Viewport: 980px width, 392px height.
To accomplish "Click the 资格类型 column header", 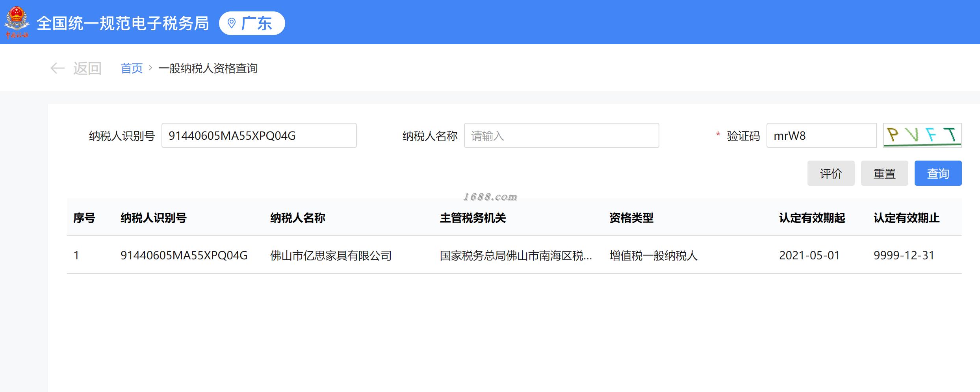I will click(x=631, y=218).
